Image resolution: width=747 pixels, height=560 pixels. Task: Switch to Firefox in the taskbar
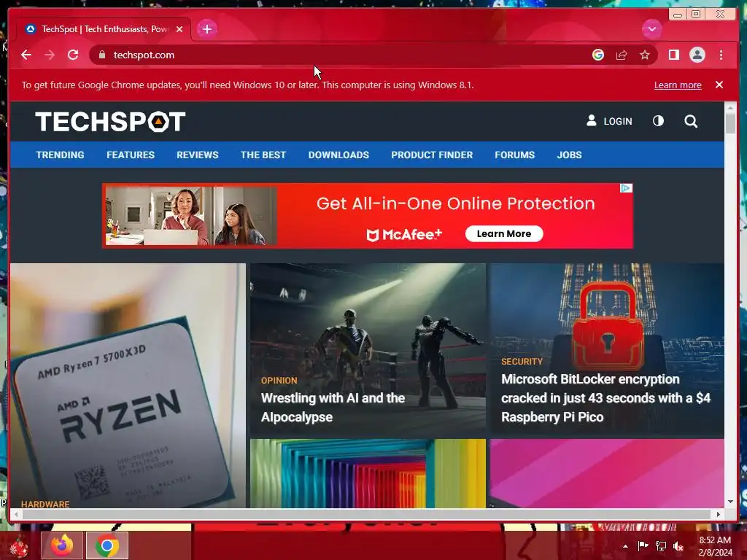(x=62, y=545)
